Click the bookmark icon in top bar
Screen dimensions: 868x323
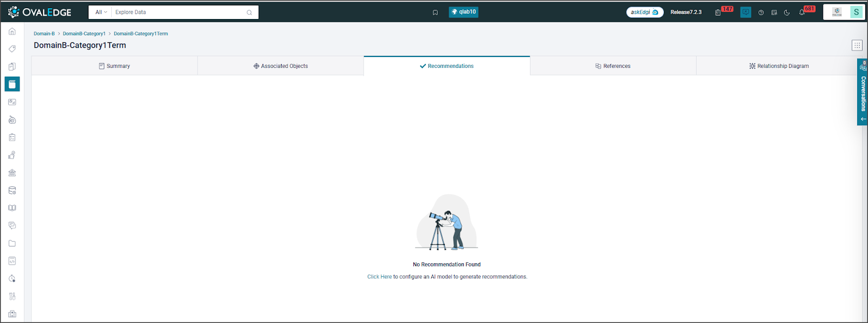435,12
